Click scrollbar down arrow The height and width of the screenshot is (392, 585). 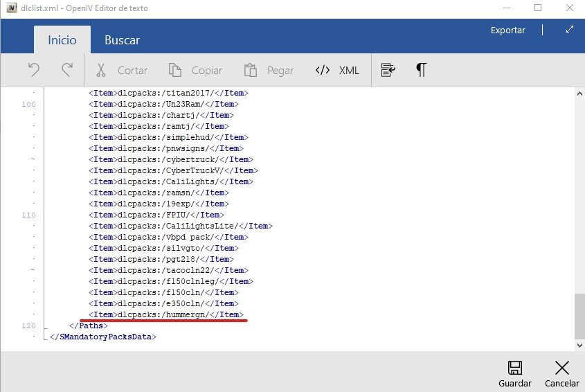(579, 346)
